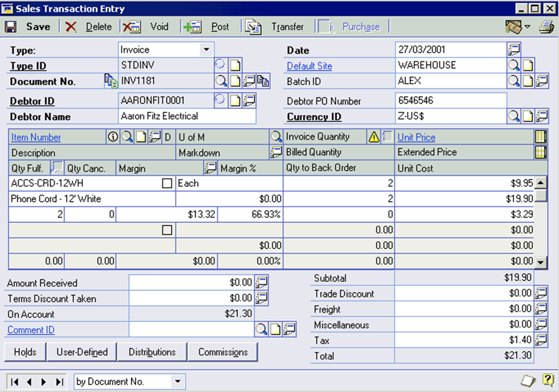Click the Currency ID lookup magnifier
559x392 pixels.
coord(514,116)
